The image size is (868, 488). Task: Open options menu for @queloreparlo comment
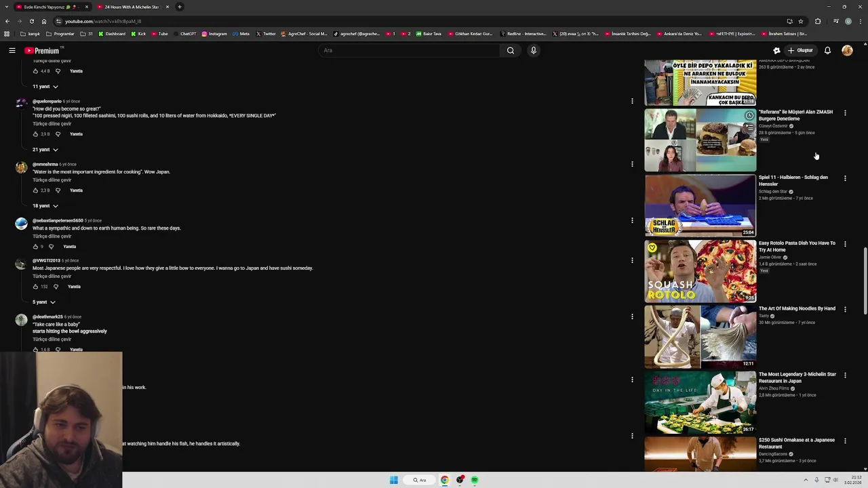tap(632, 101)
